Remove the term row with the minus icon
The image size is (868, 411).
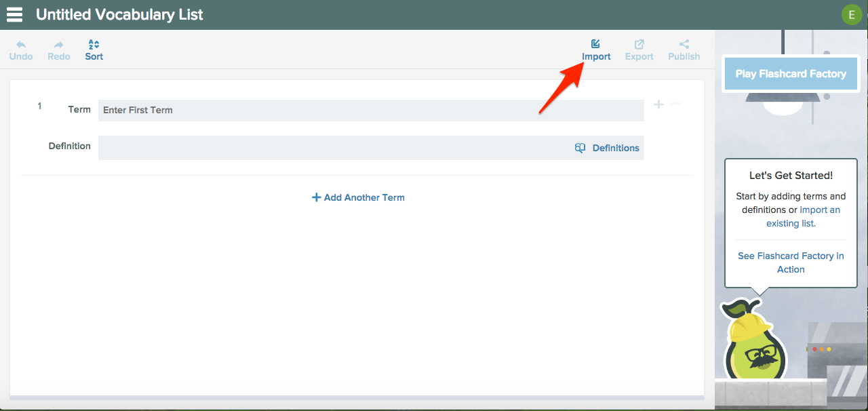(676, 104)
